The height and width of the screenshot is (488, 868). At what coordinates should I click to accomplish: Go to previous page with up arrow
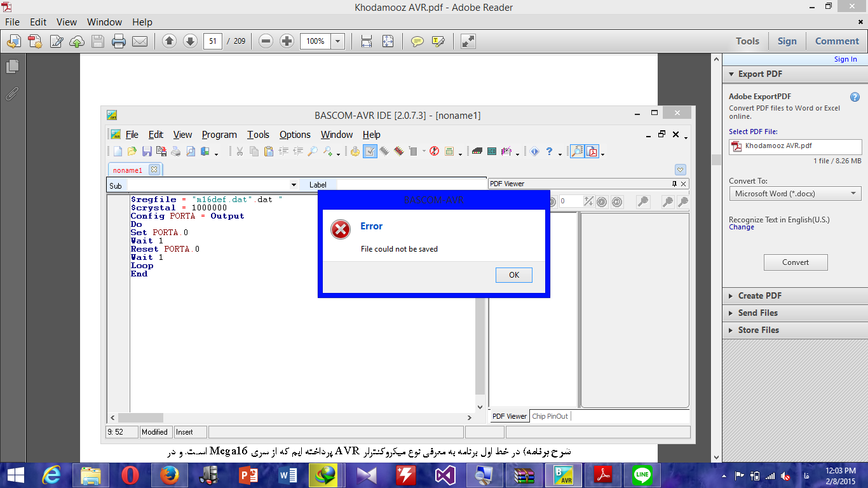coord(169,41)
